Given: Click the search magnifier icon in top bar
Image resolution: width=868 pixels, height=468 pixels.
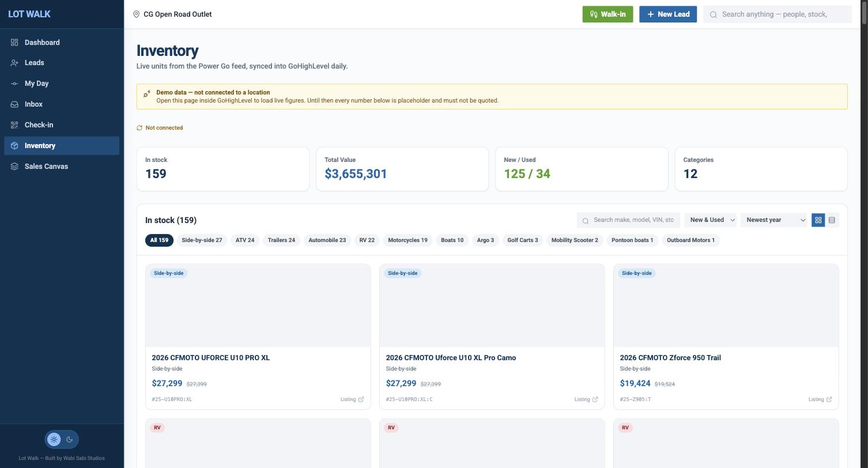Looking at the screenshot, I should coord(714,14).
